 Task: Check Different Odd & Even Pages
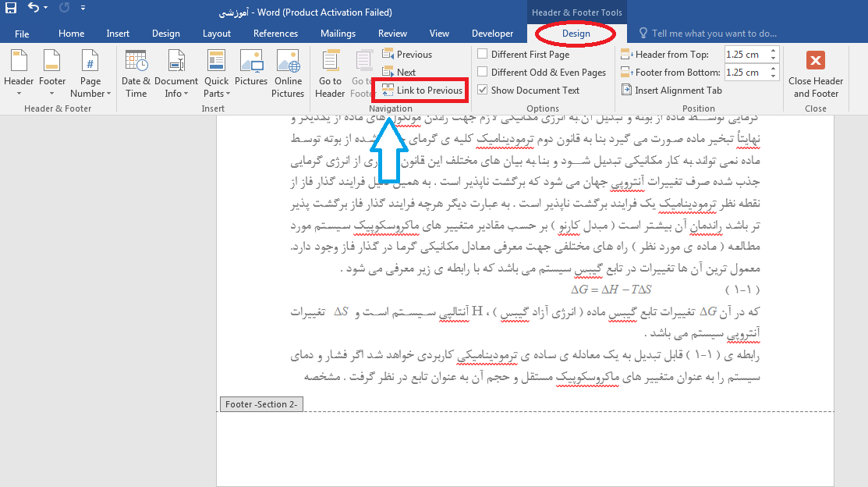click(x=483, y=73)
